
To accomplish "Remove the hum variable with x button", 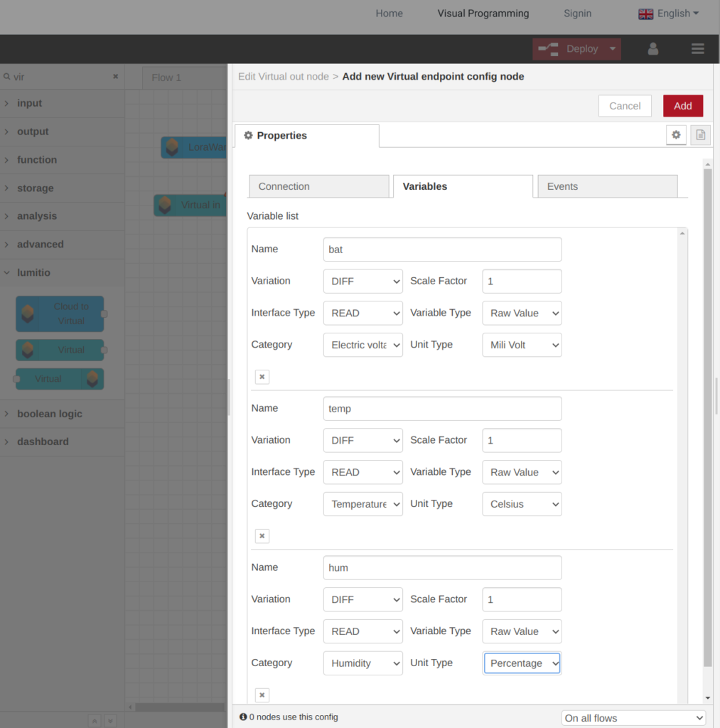I will 262,695.
